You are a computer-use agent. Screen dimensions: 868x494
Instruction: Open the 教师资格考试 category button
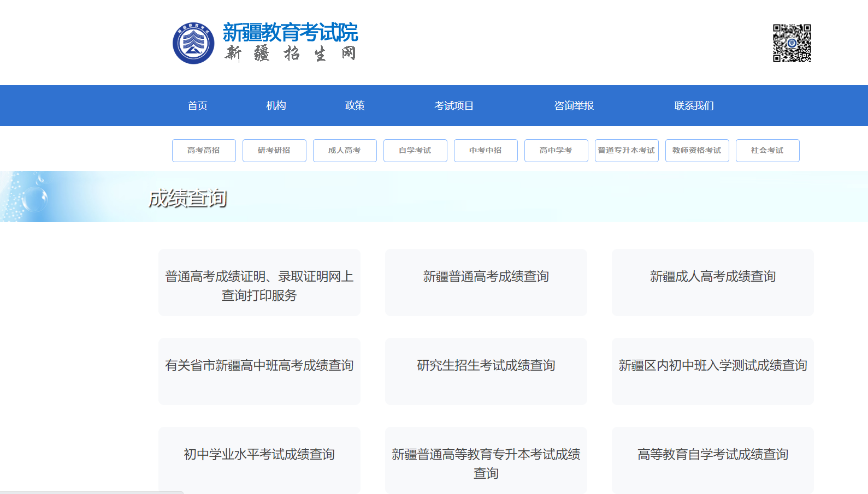coord(697,151)
